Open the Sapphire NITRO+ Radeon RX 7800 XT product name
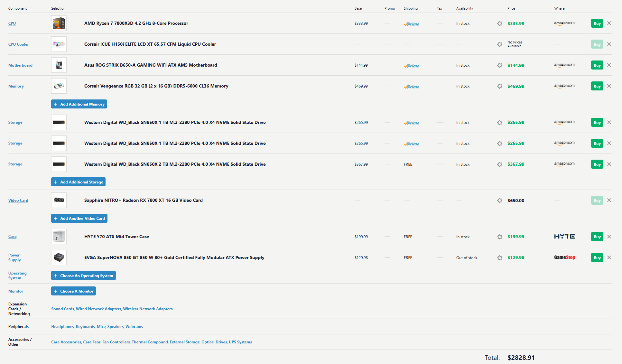622x364 pixels. coord(144,200)
